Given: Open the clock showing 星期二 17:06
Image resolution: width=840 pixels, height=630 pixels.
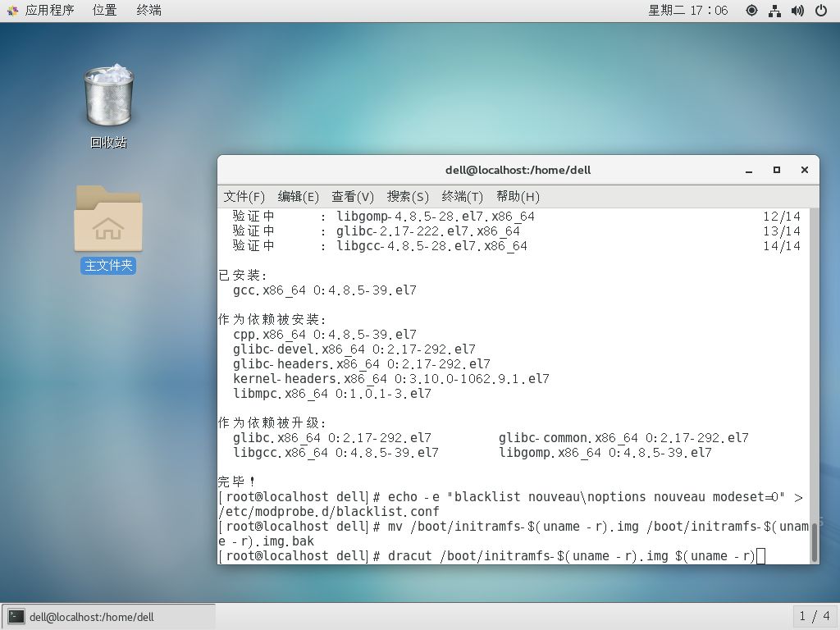Looking at the screenshot, I should click(688, 10).
